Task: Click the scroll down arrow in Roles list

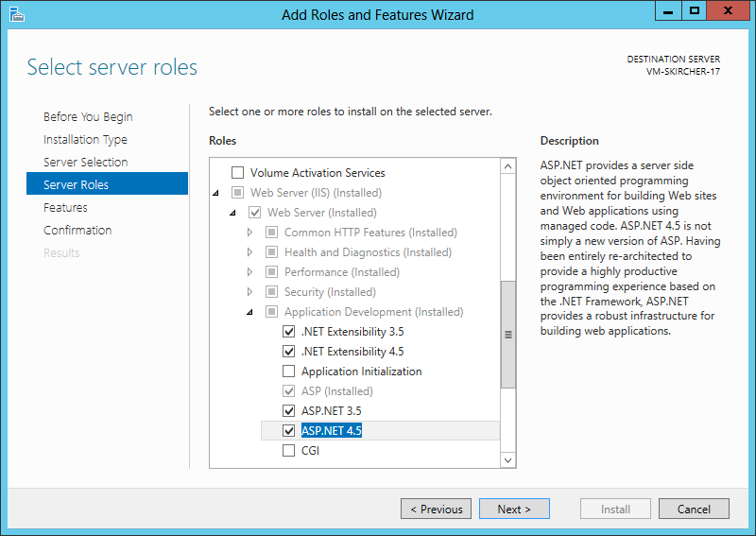Action: tap(507, 459)
